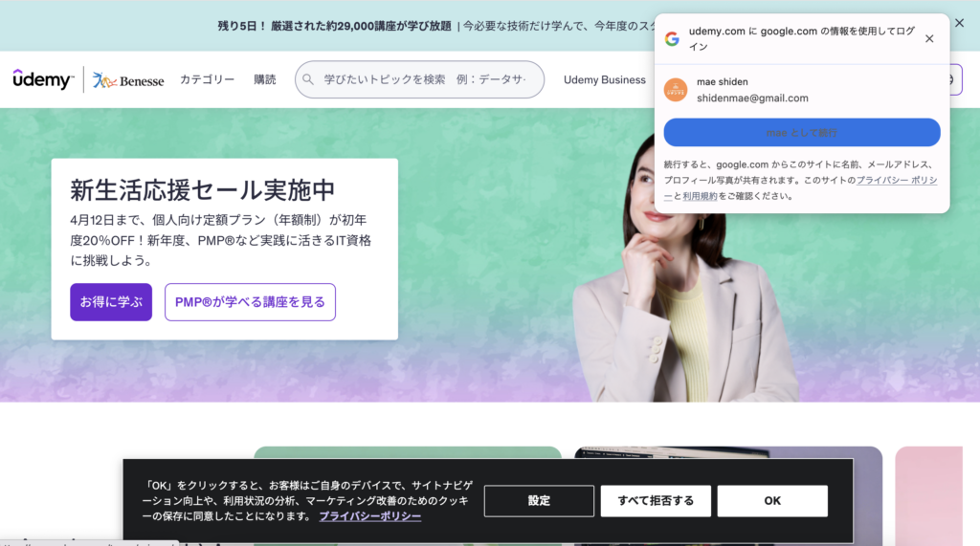This screenshot has height=546, width=980.
Task: Click the Udemy logo
Action: click(43, 80)
